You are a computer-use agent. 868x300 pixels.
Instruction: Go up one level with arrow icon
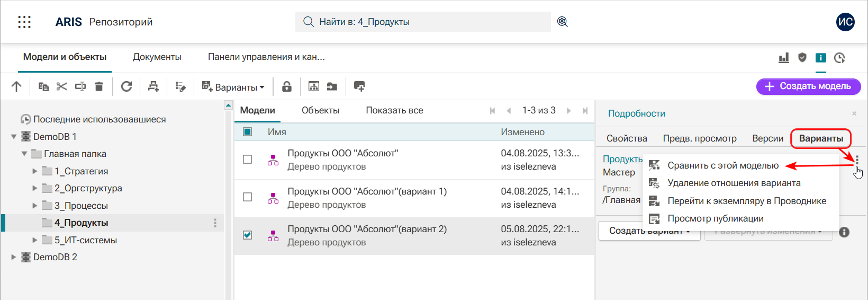click(x=16, y=86)
